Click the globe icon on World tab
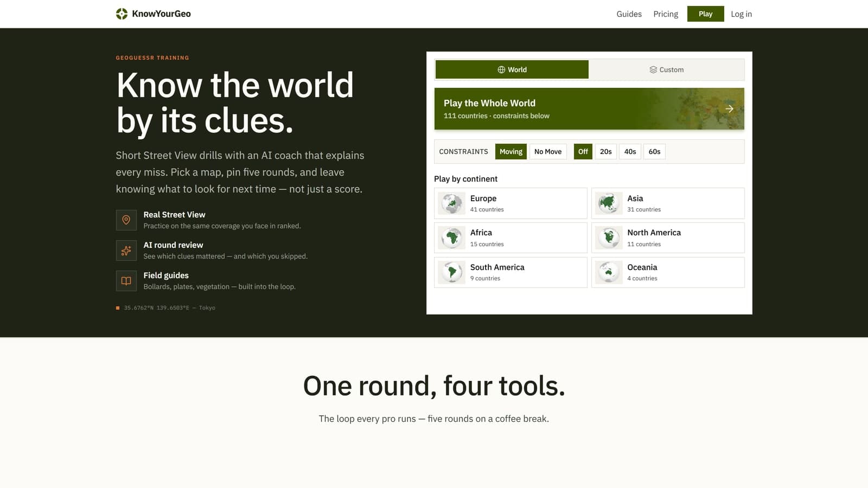This screenshot has width=868, height=488. (501, 69)
